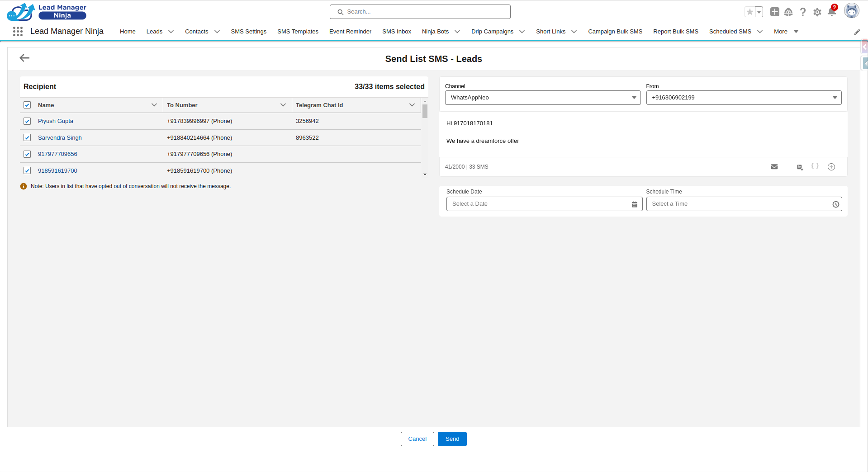This screenshot has height=472, width=868.
Task: Expand the Scheduled SMS tab chevron
Action: point(760,32)
